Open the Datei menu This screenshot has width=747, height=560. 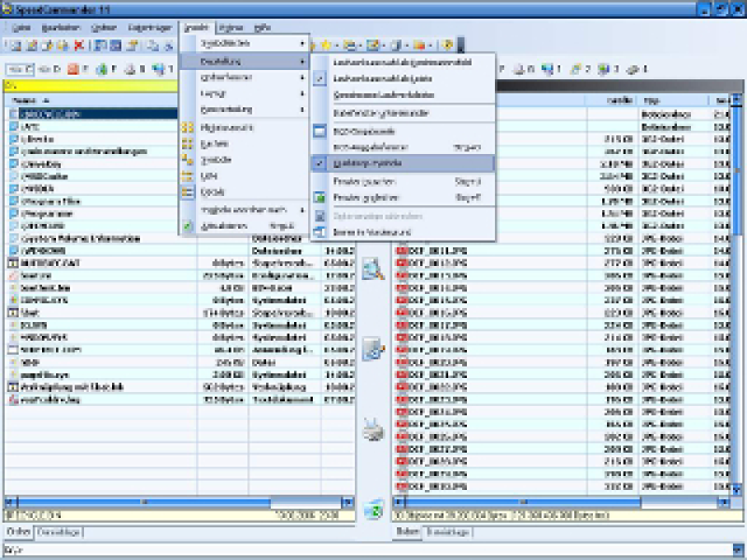click(21, 28)
